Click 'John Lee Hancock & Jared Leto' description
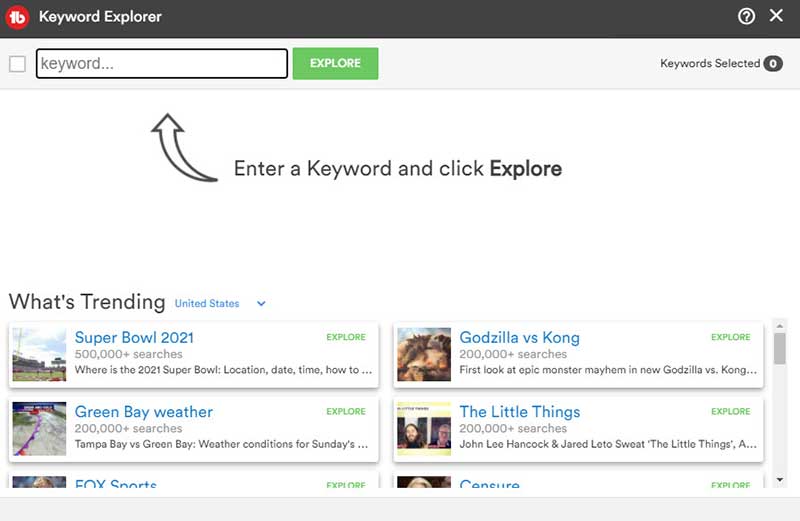800x521 pixels. [x=608, y=444]
